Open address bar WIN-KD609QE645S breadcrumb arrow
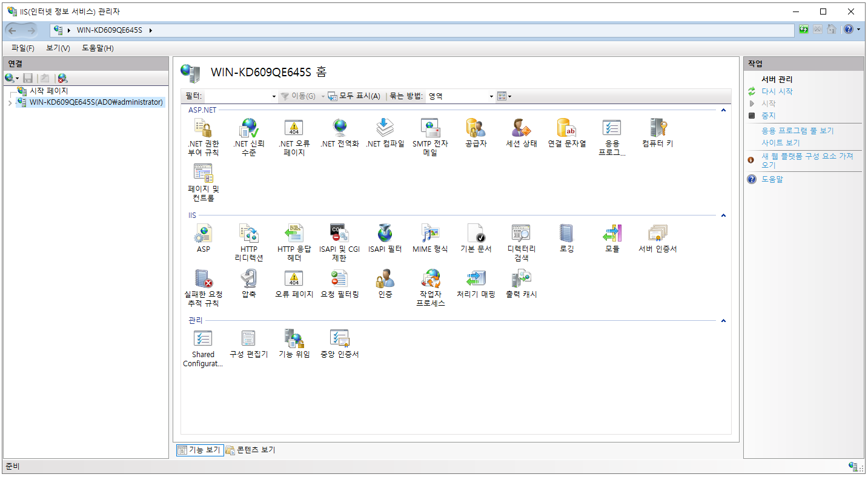Viewport: 868px width, 477px height. (150, 30)
